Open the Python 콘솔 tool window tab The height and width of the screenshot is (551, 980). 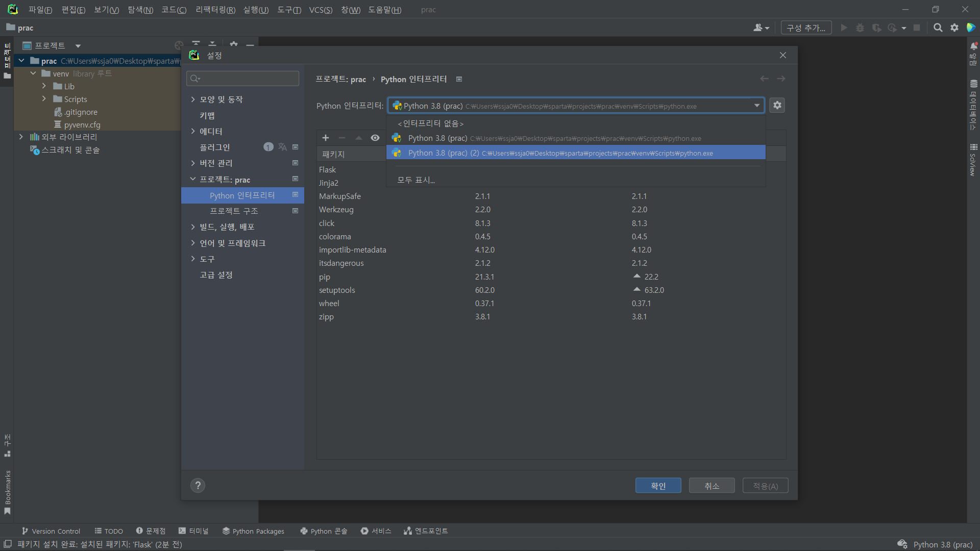click(324, 531)
